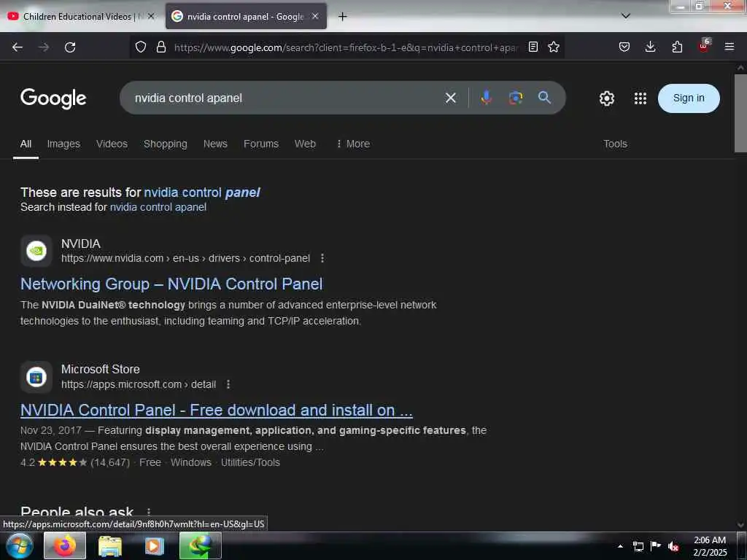Click the page vertical scrollbar thumb
The image size is (747, 560).
[740, 113]
